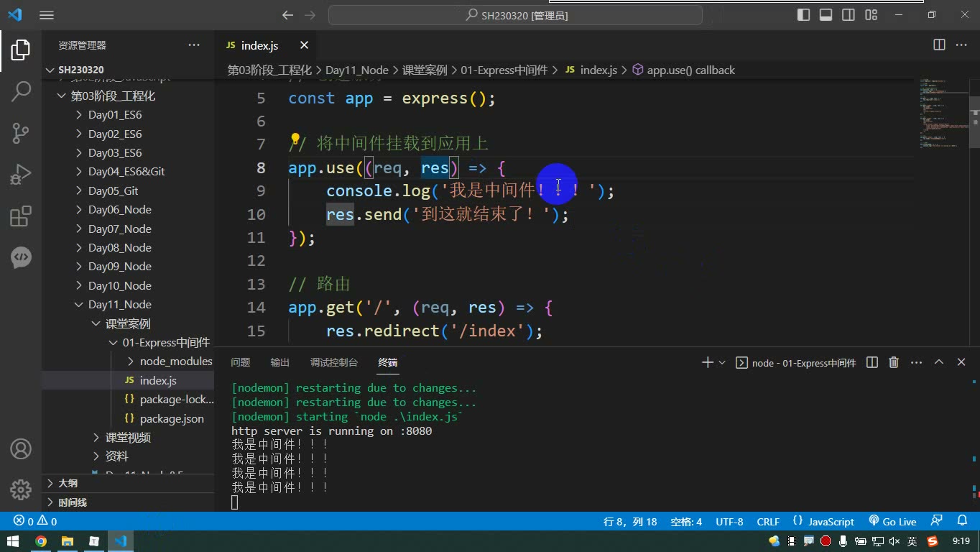
Task: Expand the 大纲 outline section
Action: click(68, 483)
